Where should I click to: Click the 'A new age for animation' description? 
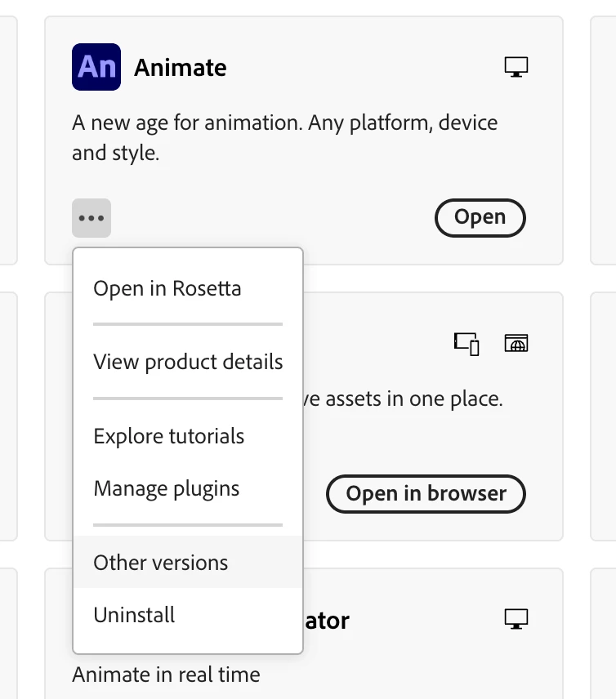point(284,137)
